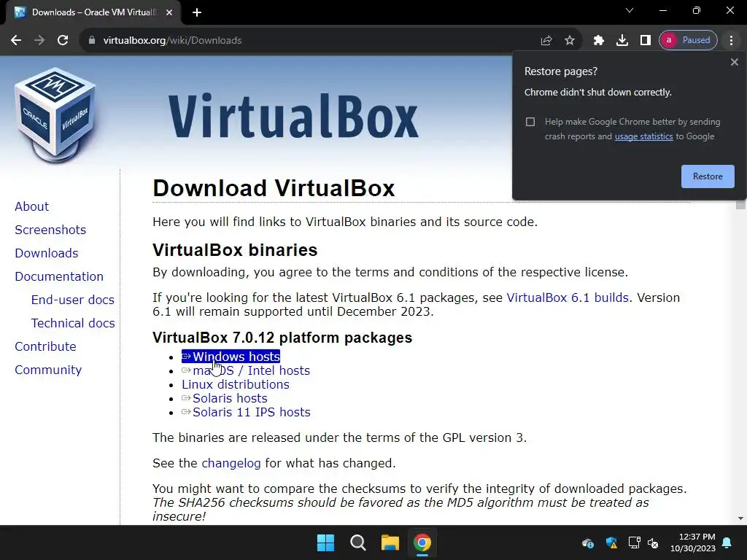
Task: Open the Community sidebar link
Action: tap(48, 370)
